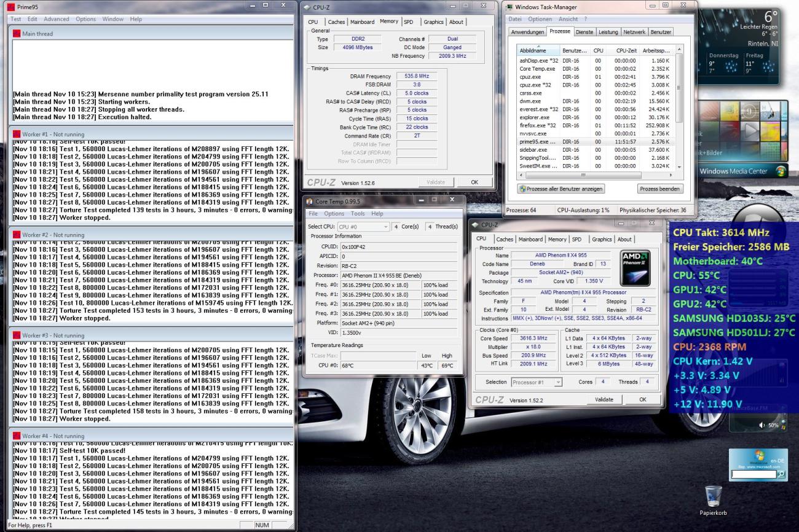Screen dimensions: 799x532
Task: Open the File menu in Core Temp
Action: click(313, 214)
